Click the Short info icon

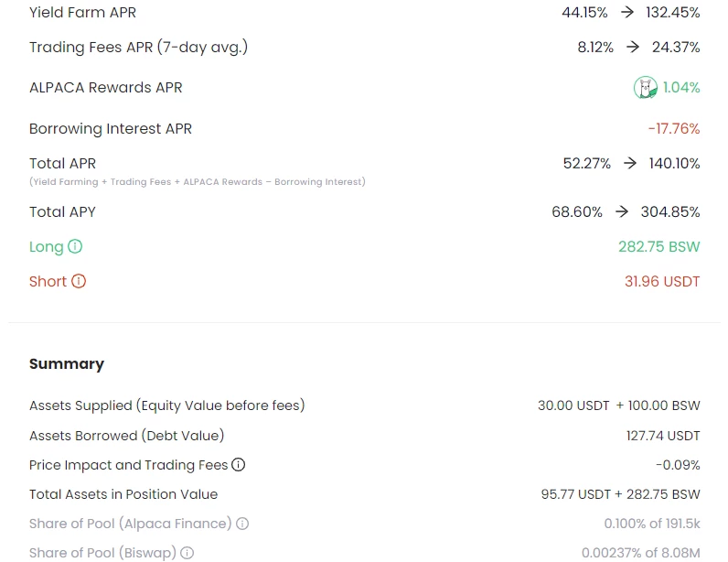(x=79, y=281)
